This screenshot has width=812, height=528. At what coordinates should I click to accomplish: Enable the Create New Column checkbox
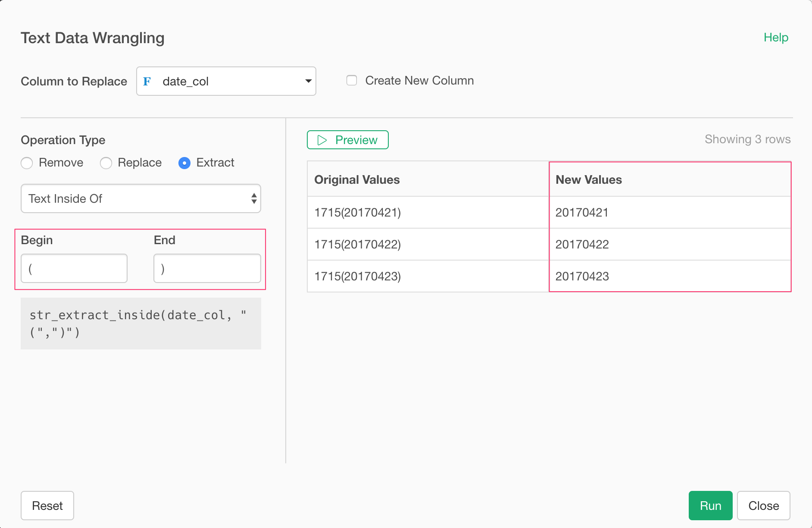point(352,81)
